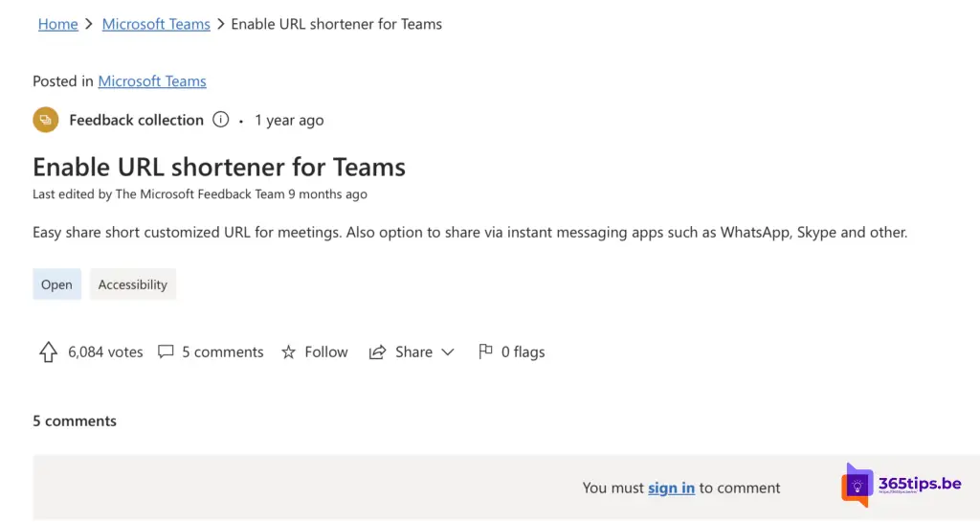Click the orange Feedback collection avatar icon
The image size is (980, 522).
[45, 120]
